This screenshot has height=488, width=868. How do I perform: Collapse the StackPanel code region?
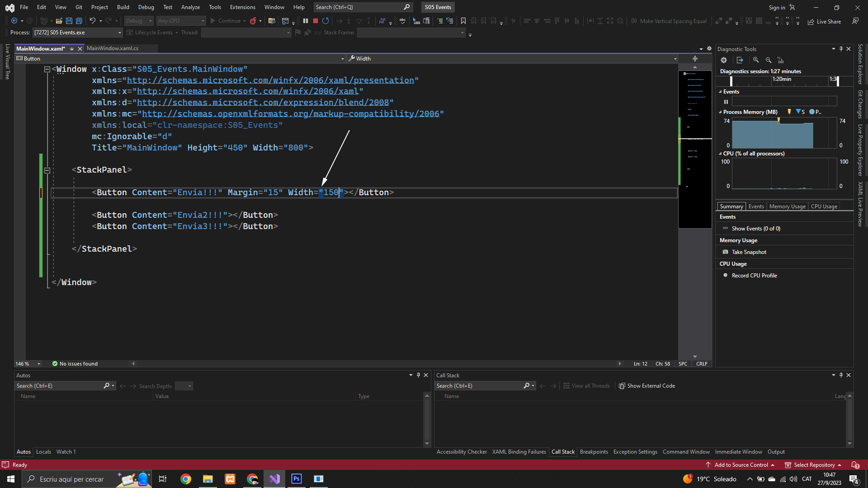47,170
